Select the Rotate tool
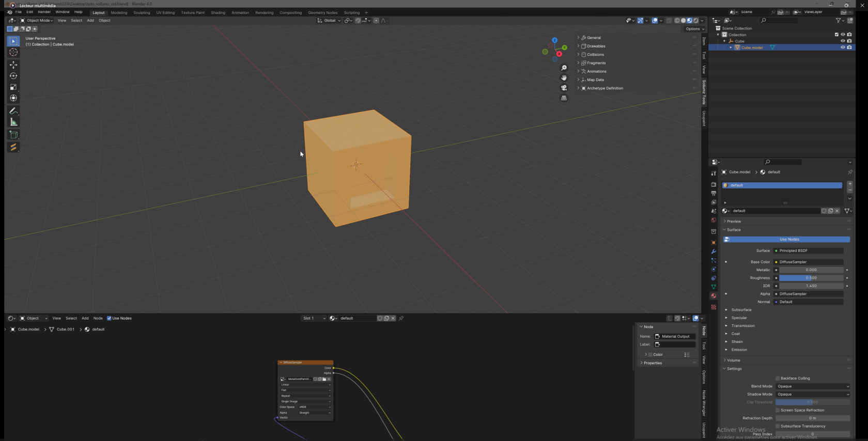 pyautogui.click(x=13, y=76)
